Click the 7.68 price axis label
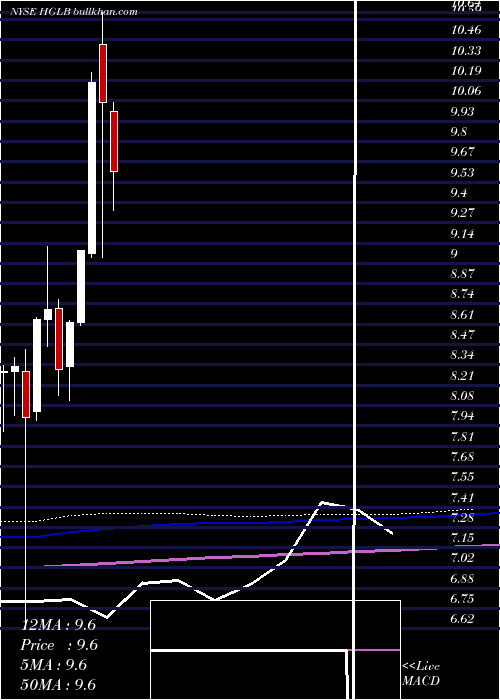 [463, 457]
